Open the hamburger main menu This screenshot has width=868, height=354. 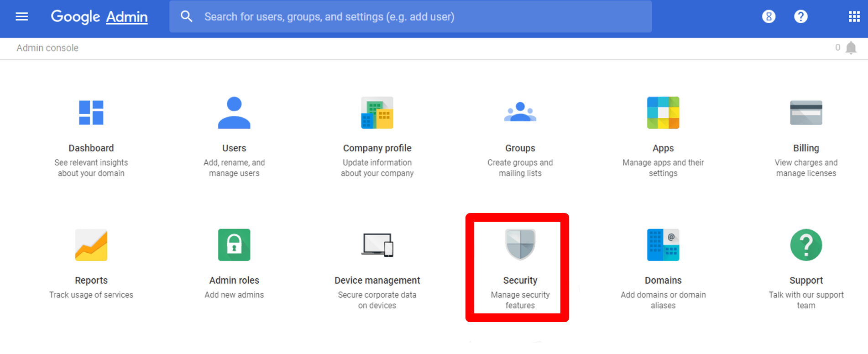(x=22, y=17)
